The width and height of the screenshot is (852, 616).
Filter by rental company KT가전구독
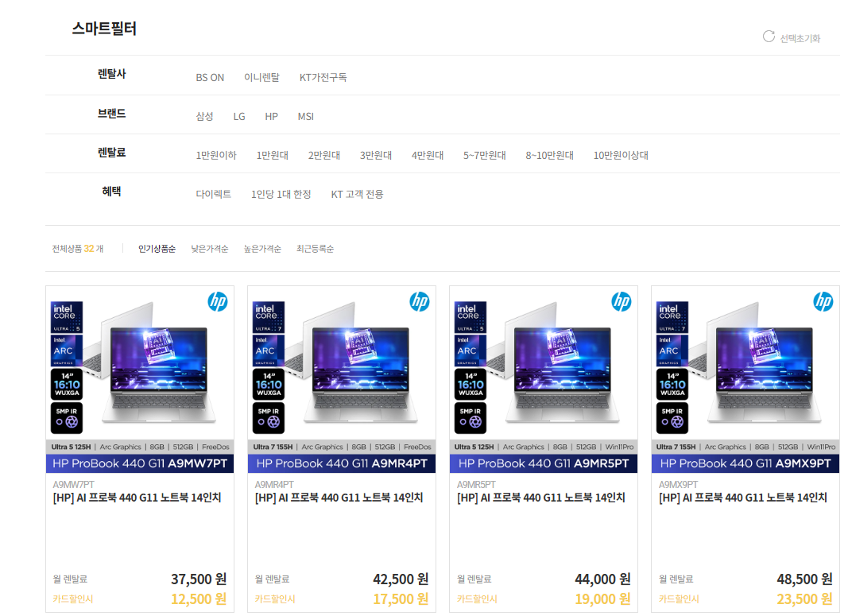[323, 77]
